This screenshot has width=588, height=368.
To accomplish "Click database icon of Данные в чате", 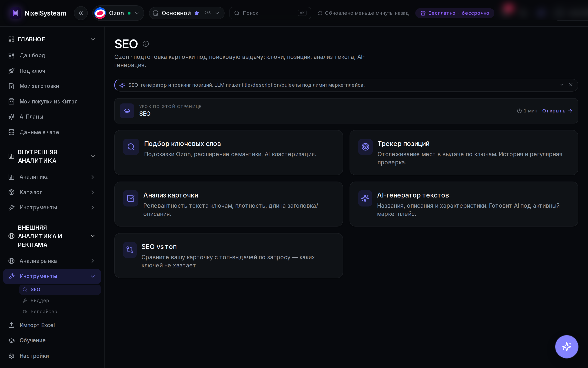I will point(11,132).
